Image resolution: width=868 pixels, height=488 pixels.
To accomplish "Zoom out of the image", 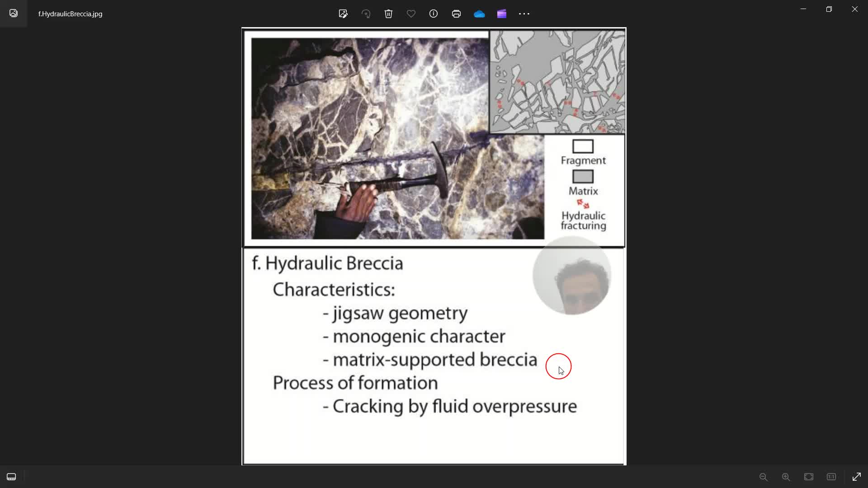I will coord(764,477).
